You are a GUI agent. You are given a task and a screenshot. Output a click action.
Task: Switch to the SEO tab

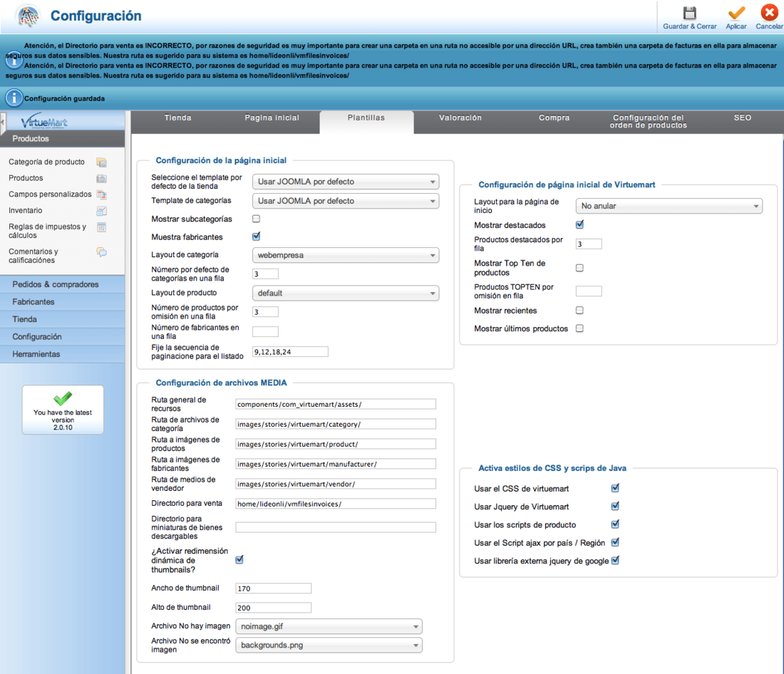tap(743, 118)
